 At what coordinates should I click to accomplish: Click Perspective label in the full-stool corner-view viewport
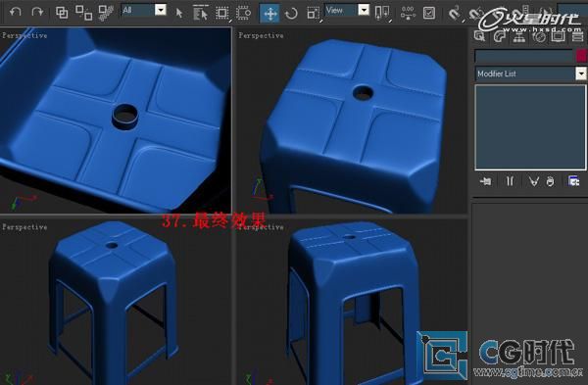coord(24,227)
